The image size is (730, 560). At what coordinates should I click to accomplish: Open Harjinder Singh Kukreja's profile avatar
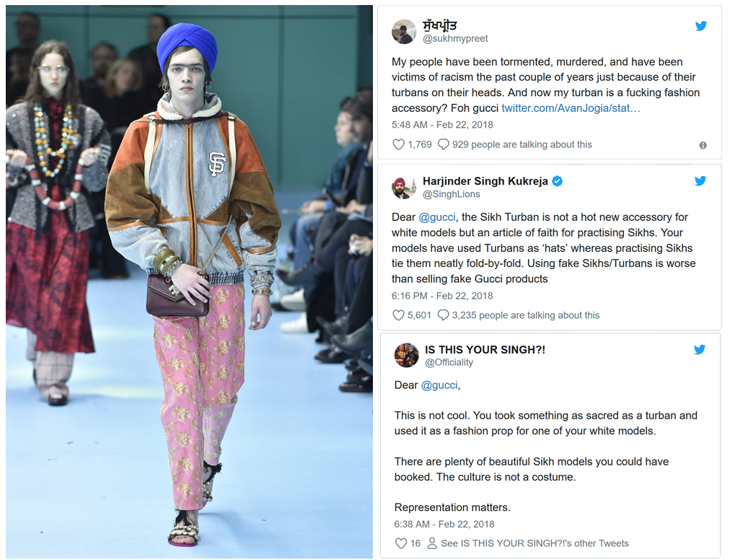click(404, 188)
